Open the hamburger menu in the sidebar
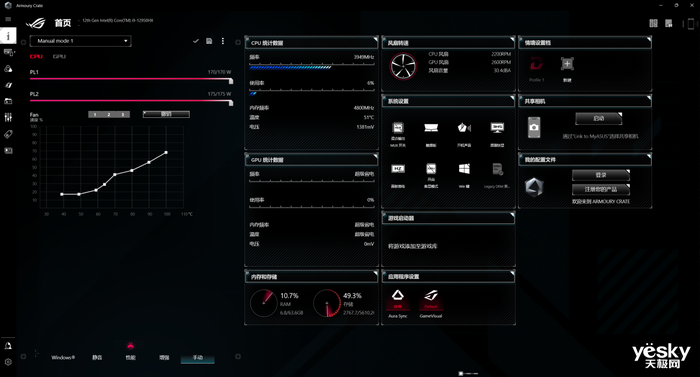The image size is (700, 377). click(x=8, y=19)
